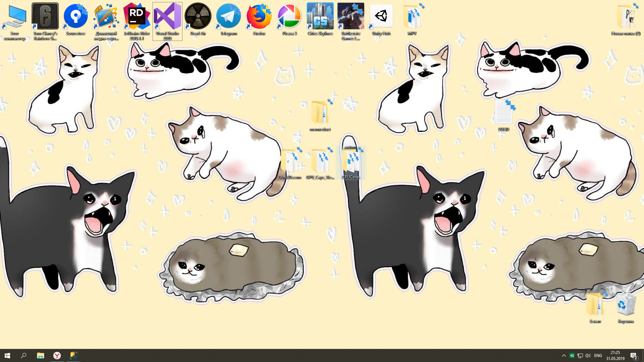This screenshot has width=644, height=362.
Task: Select the memreduct folder icon
Action: [x=320, y=115]
